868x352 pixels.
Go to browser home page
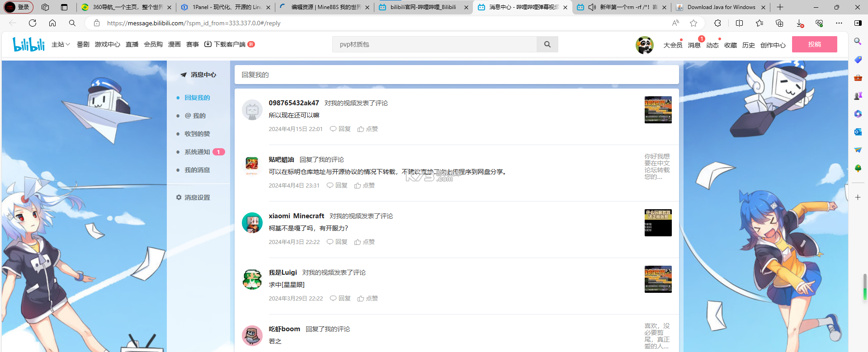click(x=52, y=23)
